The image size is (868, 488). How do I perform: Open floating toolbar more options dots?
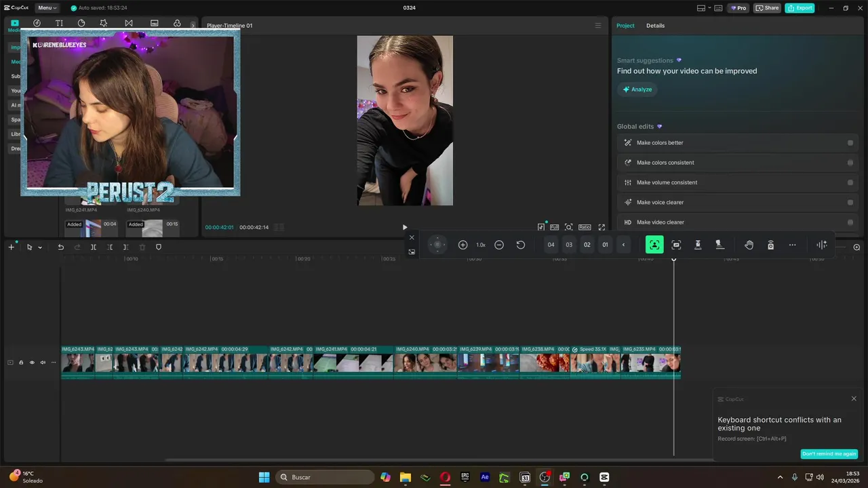792,245
